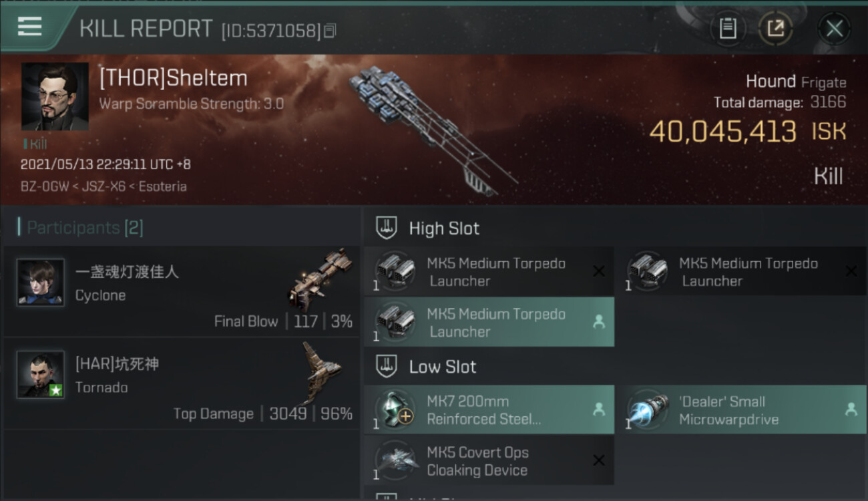868x501 pixels.
Task: Open the Cyclone pilot's portrait
Action: pyautogui.click(x=41, y=283)
